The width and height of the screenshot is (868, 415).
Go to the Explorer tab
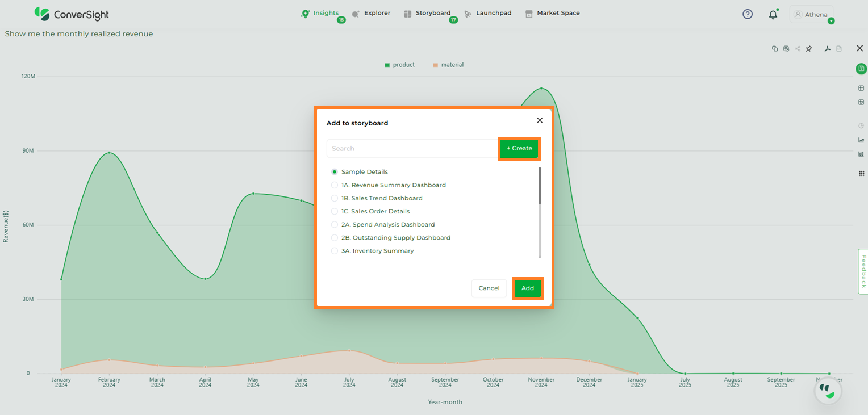[x=371, y=13]
